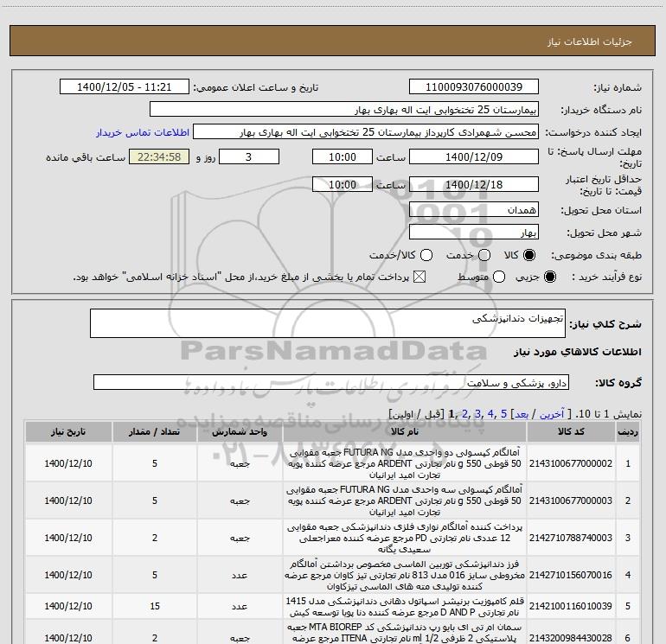The width and height of the screenshot is (666, 644).
Task: Click product code 2143100677000002
Action: pos(571,463)
